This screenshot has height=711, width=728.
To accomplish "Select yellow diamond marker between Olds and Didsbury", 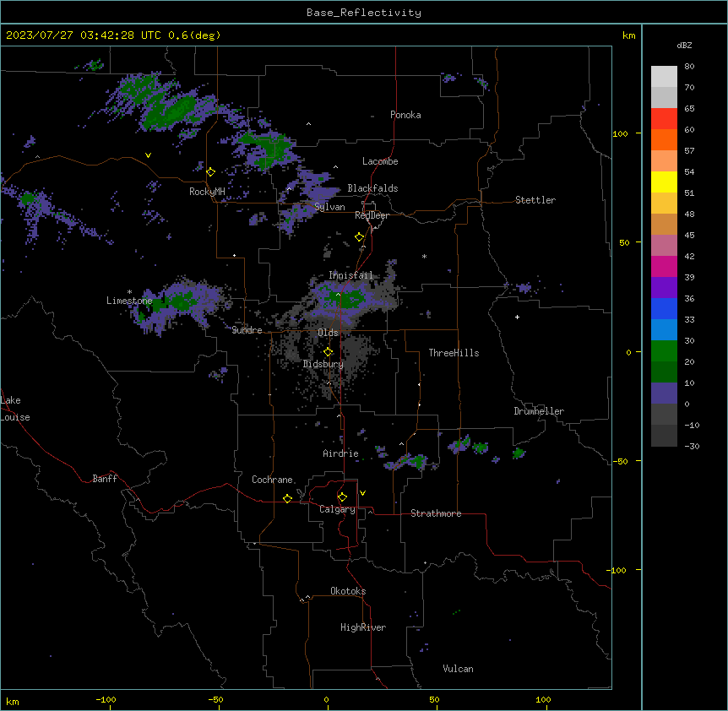I will (329, 352).
